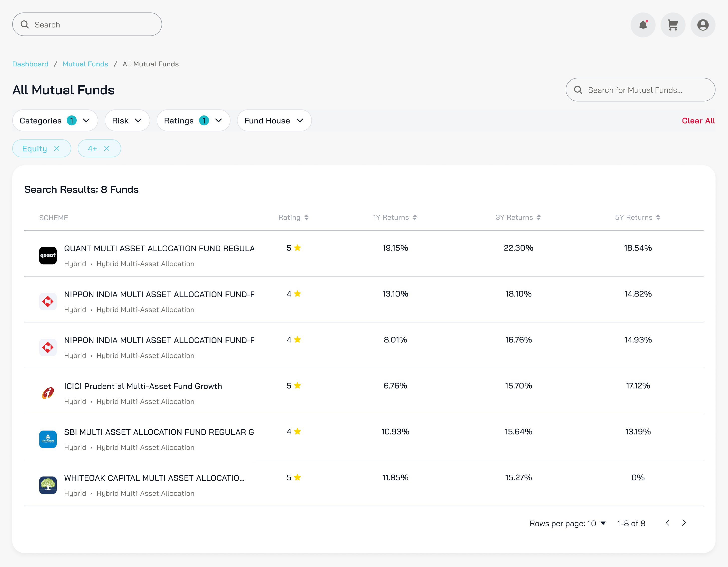Screen dimensions: 728x567
Task: Remove the 4+ rating filter chip with its X
Action: (x=107, y=148)
